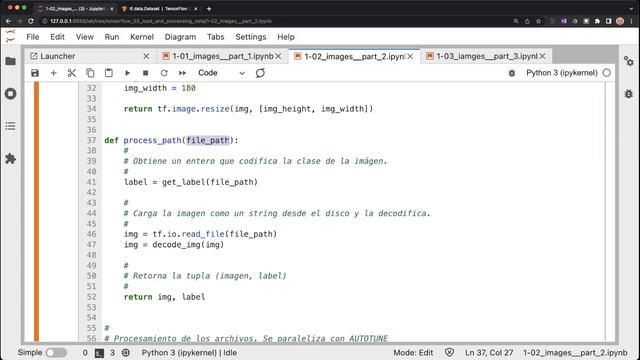Place cursor on line 41 get_label call
The width and height of the screenshot is (640, 360).
pos(210,182)
